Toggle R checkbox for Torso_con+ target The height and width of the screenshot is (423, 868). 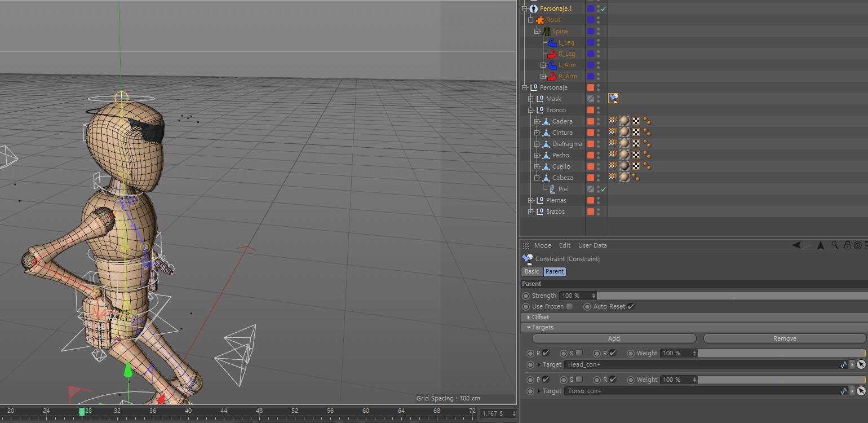pyautogui.click(x=613, y=380)
